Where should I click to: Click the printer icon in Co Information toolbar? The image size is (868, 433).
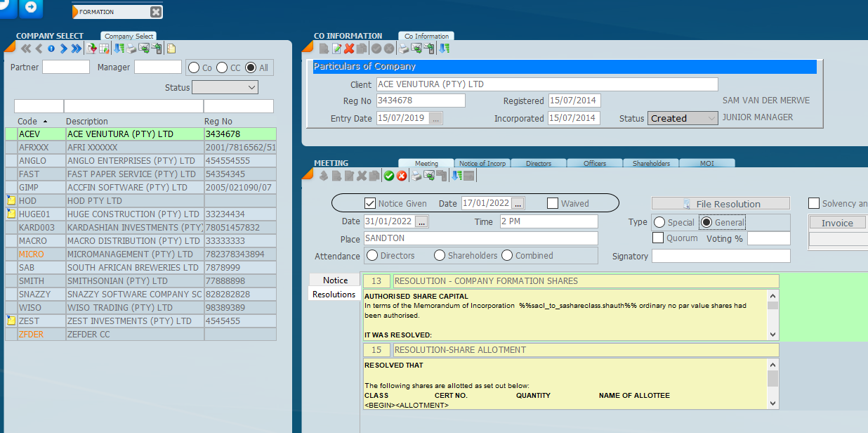click(405, 49)
